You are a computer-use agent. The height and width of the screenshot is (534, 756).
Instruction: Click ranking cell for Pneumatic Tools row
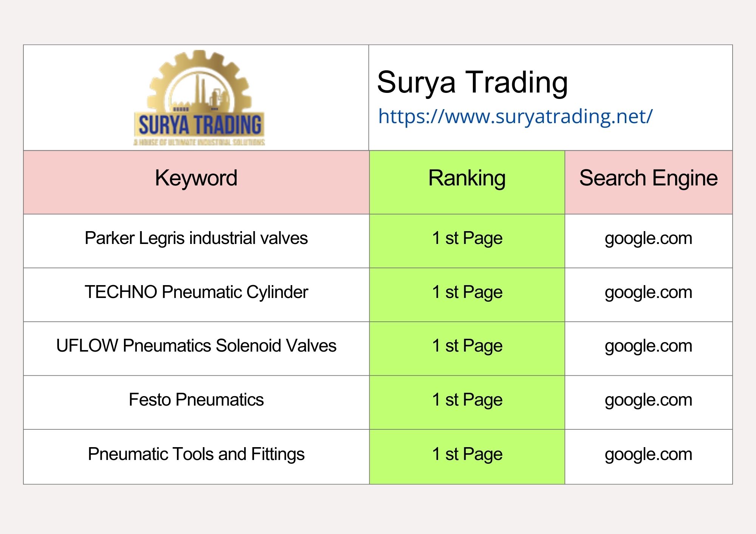467,457
